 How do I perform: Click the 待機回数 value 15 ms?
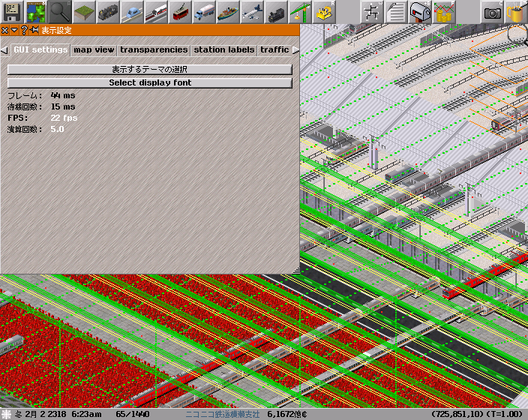[63, 106]
